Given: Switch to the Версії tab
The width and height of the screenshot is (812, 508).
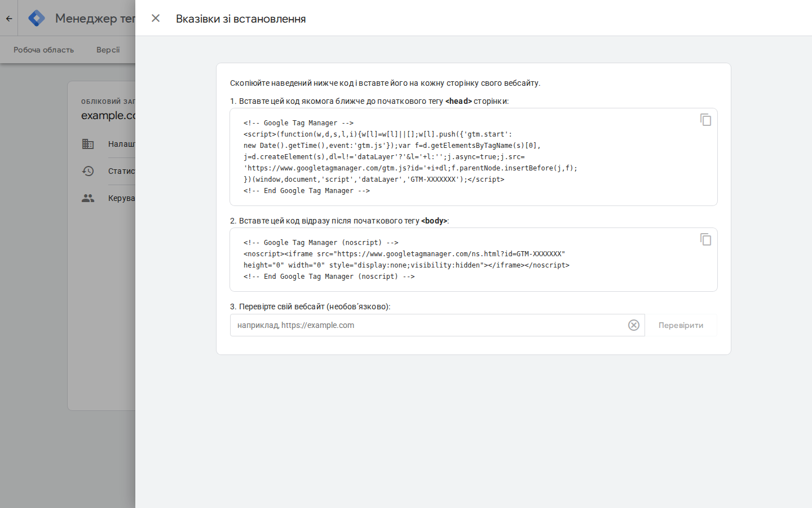Looking at the screenshot, I should pos(108,50).
